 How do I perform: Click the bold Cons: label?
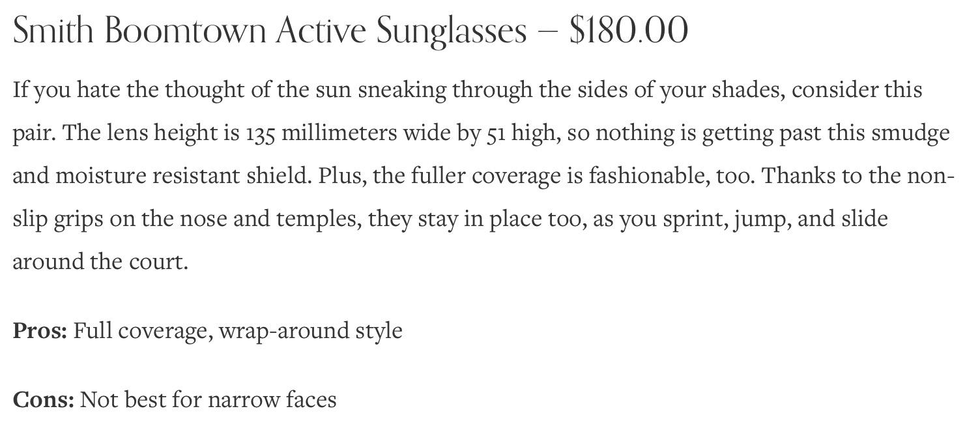click(x=44, y=399)
